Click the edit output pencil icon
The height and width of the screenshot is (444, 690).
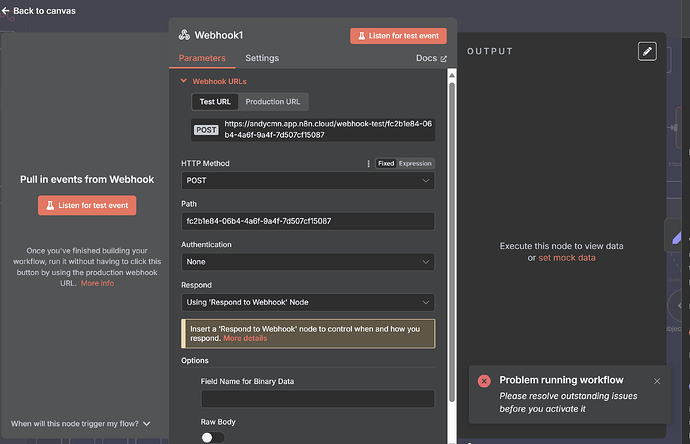coord(647,51)
